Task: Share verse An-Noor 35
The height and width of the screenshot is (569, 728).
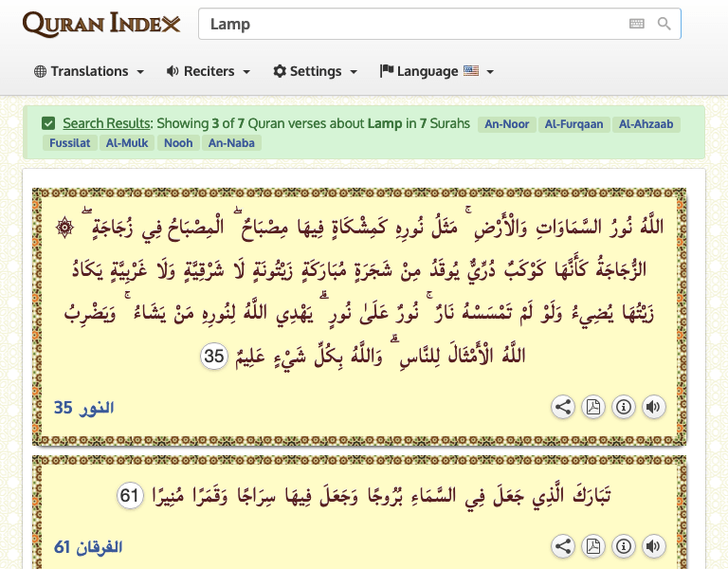Action: pos(563,408)
